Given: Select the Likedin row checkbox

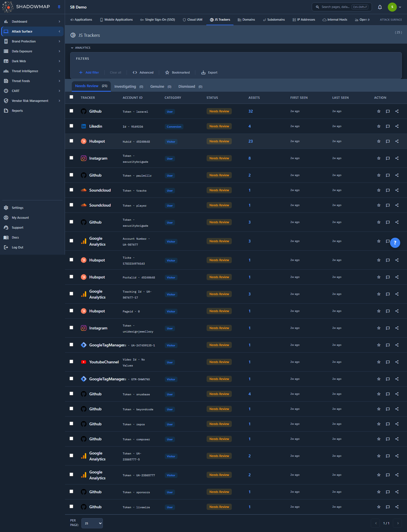Looking at the screenshot, I should (x=71, y=126).
